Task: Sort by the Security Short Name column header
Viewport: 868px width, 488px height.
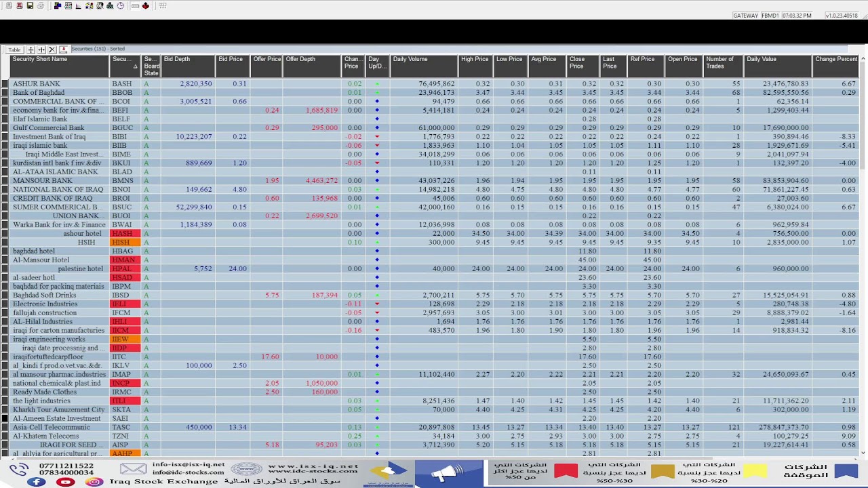Action: point(60,66)
